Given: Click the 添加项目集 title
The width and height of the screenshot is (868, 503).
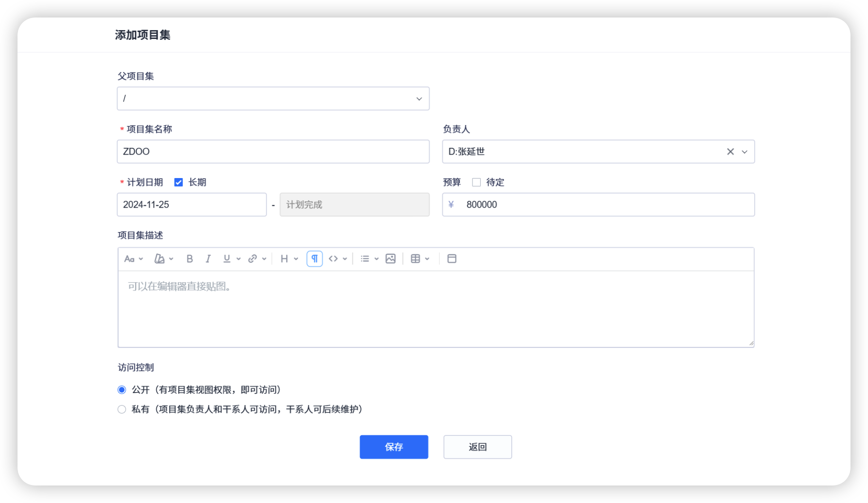Looking at the screenshot, I should pyautogui.click(x=143, y=35).
